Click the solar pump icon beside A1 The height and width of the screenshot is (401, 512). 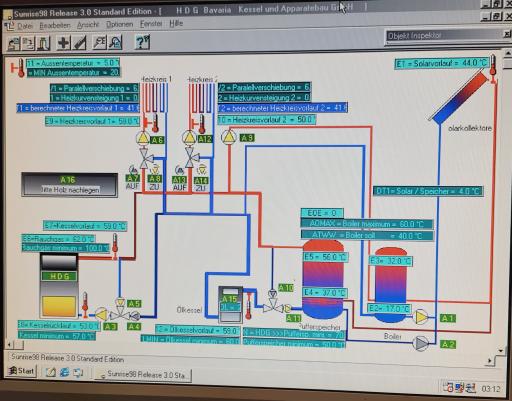coord(421,317)
